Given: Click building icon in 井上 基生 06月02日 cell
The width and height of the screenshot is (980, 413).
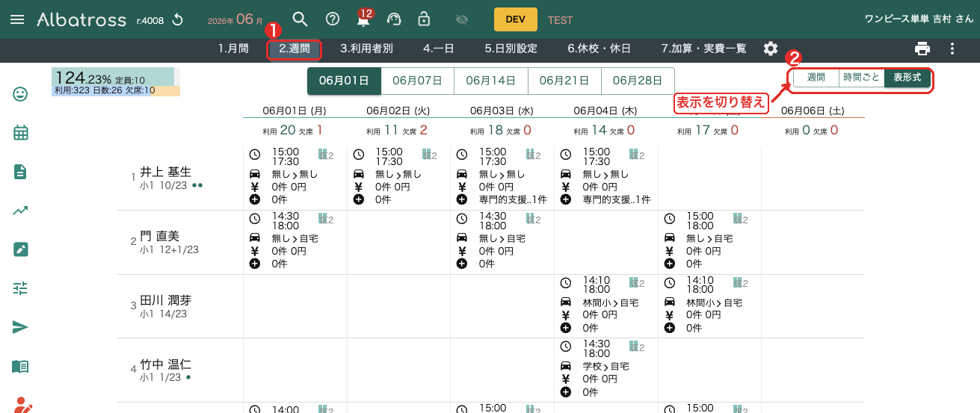Looking at the screenshot, I should [427, 155].
